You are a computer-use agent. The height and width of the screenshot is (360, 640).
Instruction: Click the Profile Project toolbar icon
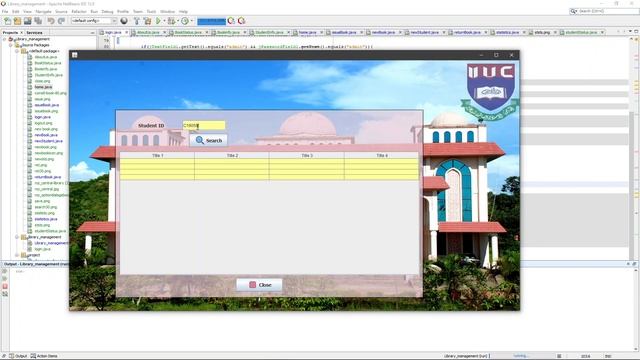[x=185, y=21]
